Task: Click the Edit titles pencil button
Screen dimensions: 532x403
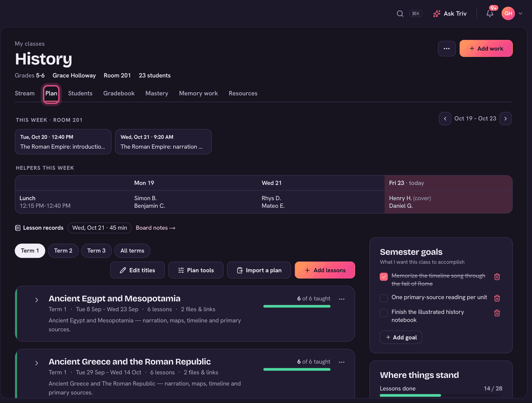Action: point(137,270)
